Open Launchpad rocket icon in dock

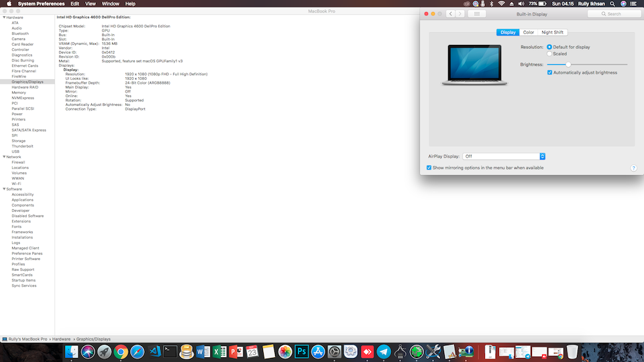tap(105, 352)
